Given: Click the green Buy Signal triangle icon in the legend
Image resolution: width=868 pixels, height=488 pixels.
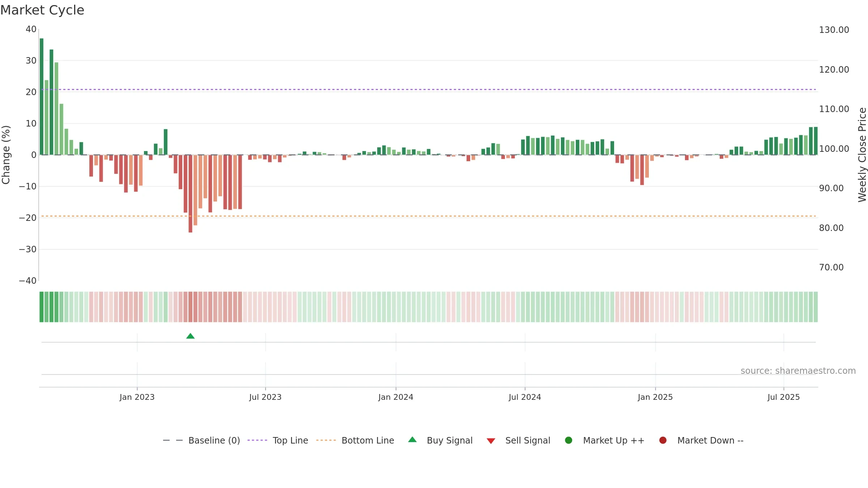Looking at the screenshot, I should click(x=412, y=440).
